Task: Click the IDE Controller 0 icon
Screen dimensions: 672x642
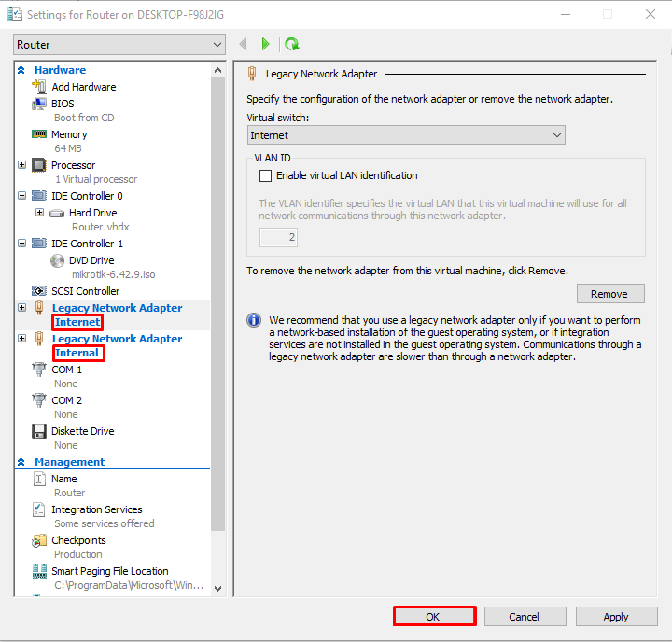Action: [39, 196]
